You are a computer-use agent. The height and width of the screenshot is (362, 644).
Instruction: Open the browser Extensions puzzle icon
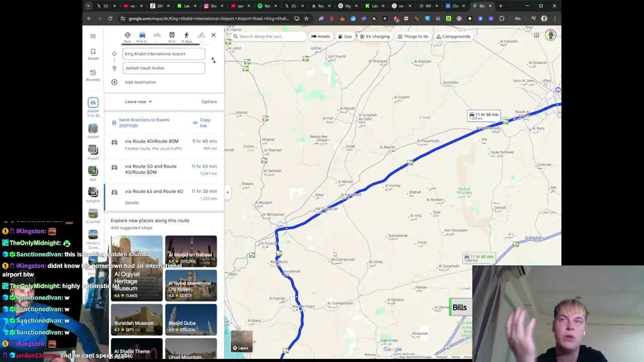[x=502, y=19]
